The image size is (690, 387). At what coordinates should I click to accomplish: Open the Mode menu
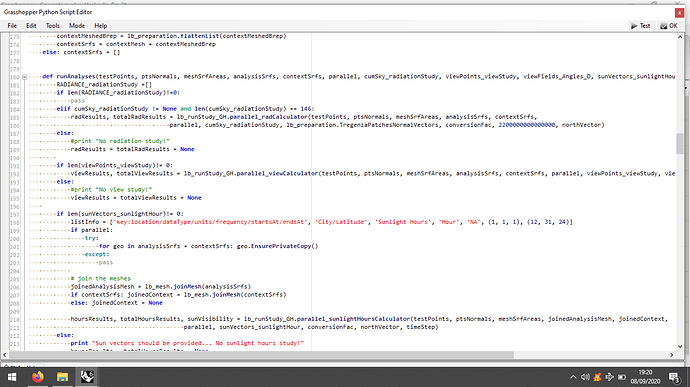click(77, 26)
